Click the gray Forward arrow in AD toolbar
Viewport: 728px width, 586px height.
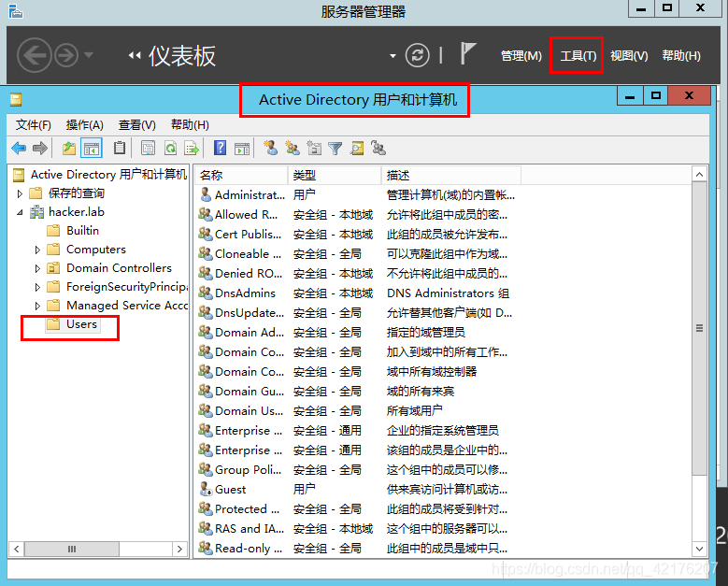pyautogui.click(x=40, y=148)
